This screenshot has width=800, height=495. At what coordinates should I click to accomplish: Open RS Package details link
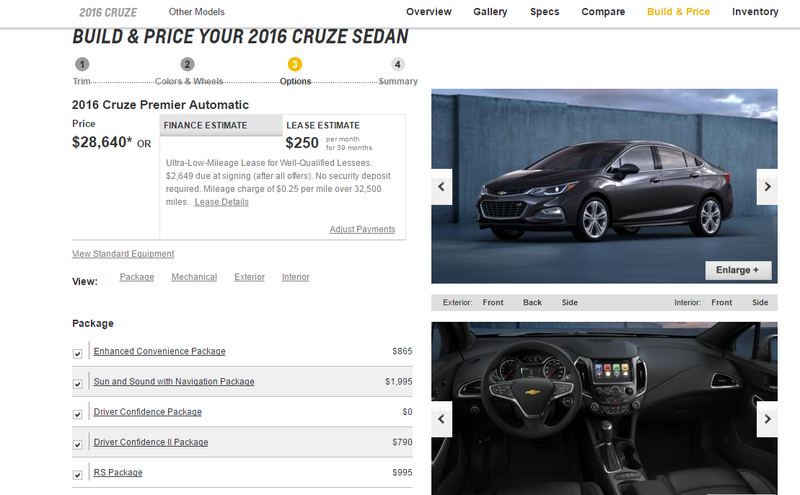[x=118, y=473]
